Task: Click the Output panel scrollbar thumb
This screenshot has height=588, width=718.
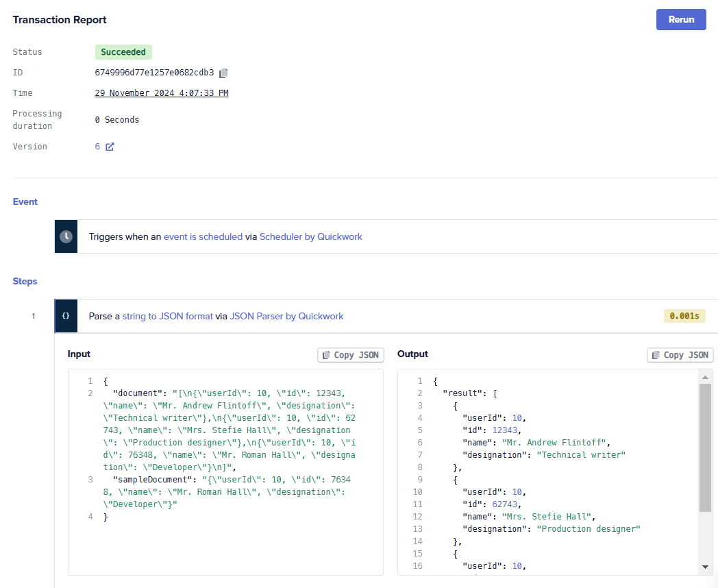Action: (x=705, y=447)
